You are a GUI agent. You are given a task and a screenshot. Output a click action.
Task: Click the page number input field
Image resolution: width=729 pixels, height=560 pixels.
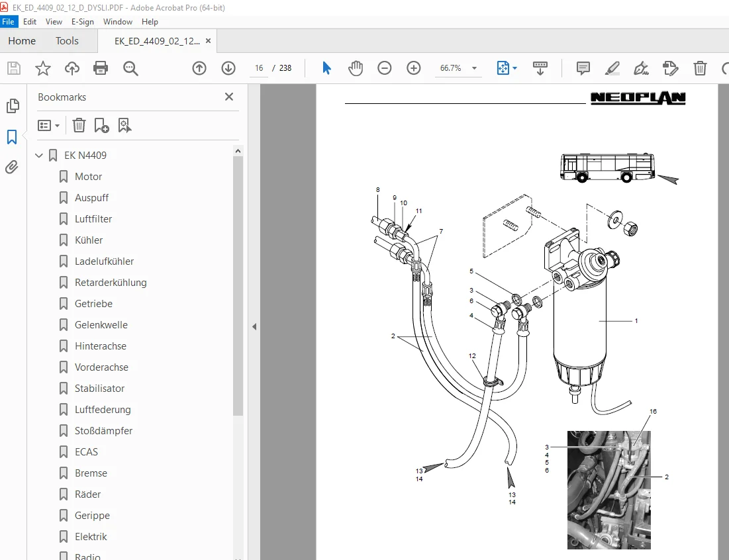pos(259,68)
